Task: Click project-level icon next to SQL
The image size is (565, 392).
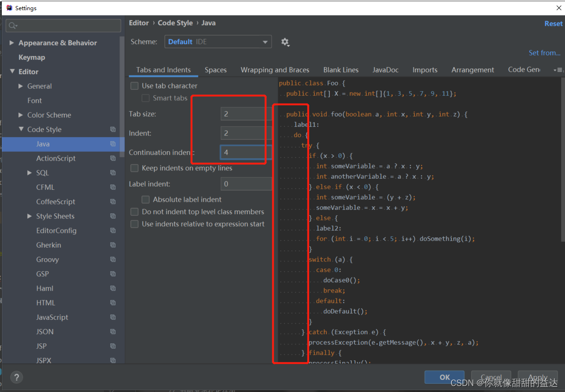Action: 113,173
